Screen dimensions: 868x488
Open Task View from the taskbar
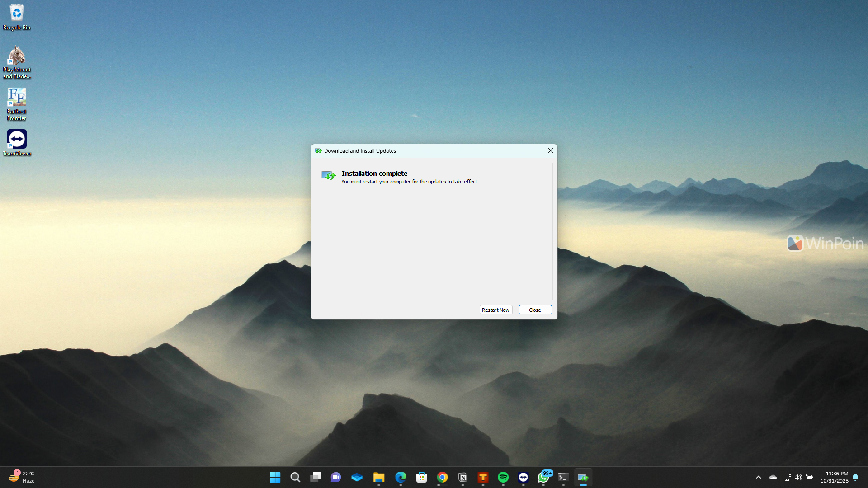(316, 477)
